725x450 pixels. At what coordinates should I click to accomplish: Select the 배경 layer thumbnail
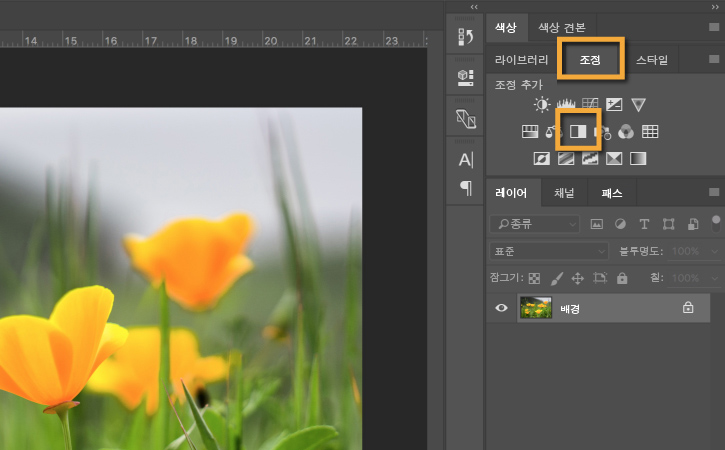pos(536,308)
